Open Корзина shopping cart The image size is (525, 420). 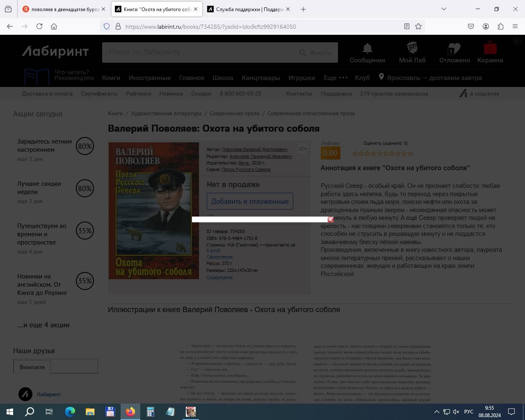click(490, 52)
